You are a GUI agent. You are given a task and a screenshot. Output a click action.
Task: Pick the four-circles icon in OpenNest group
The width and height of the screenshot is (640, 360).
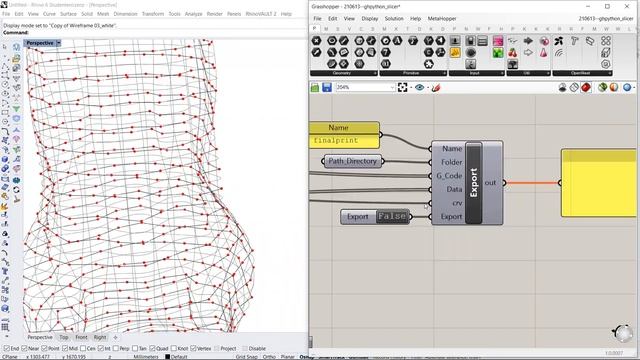tap(606, 41)
